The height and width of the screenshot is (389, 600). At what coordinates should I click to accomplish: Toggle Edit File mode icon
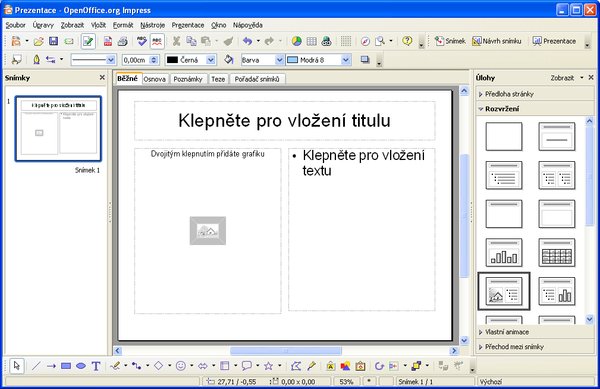coord(88,41)
